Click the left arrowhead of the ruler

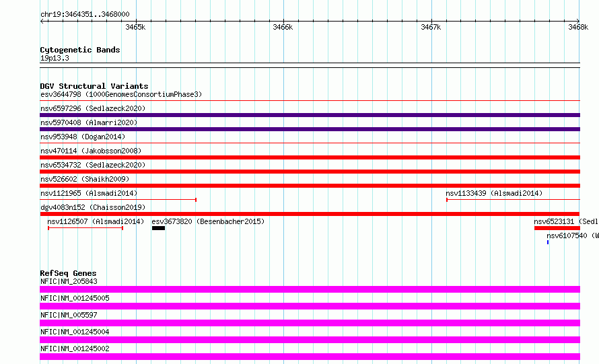(x=42, y=21)
